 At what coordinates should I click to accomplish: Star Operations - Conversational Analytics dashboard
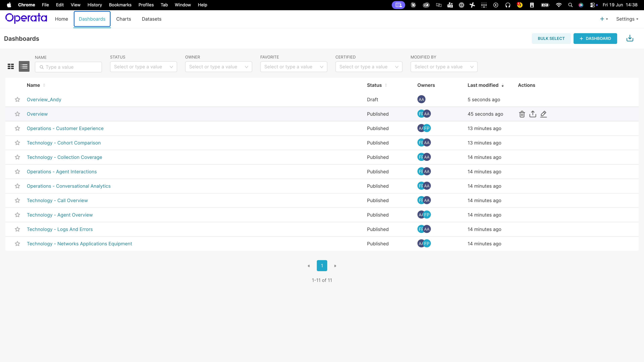17,186
